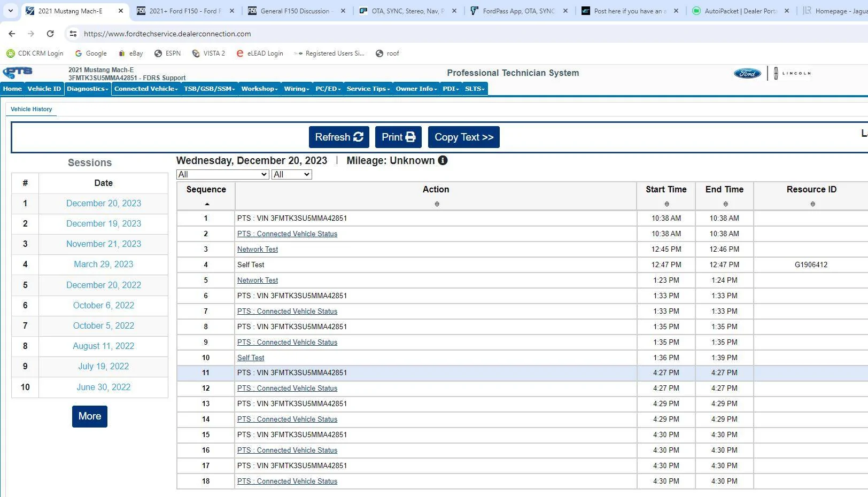Screen dimensions: 868x497
Task: Open the June 30, 2022 session
Action: click(x=104, y=387)
